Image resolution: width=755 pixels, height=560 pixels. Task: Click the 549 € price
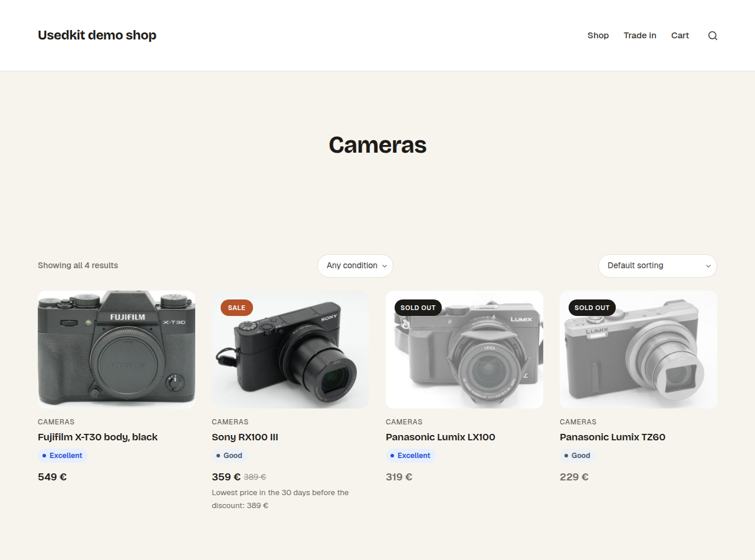(x=52, y=477)
